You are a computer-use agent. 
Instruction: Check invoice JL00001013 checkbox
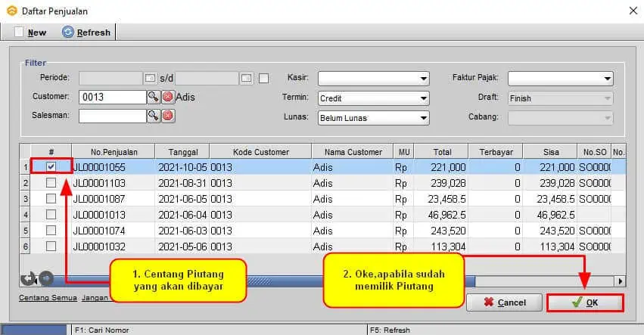coord(51,214)
